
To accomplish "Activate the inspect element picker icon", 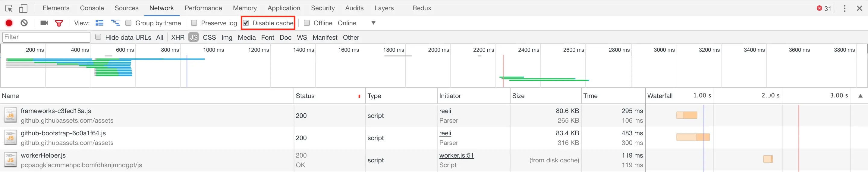I will tap(9, 8).
